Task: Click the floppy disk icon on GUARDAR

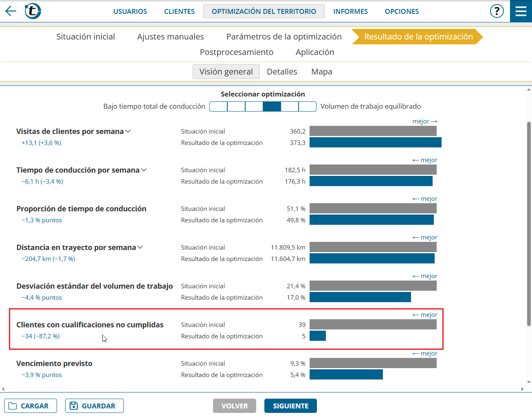Action: [x=74, y=406]
